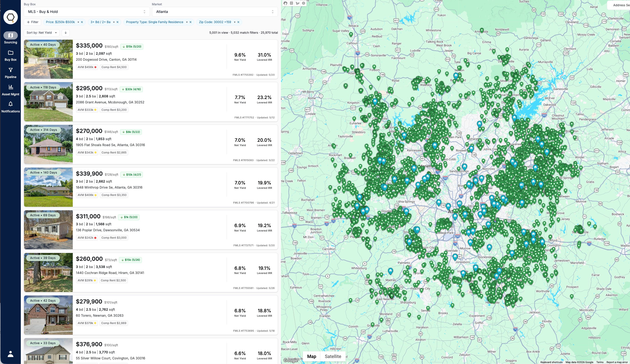Click Report a map error link
This screenshot has width=630, height=364.
(x=617, y=362)
